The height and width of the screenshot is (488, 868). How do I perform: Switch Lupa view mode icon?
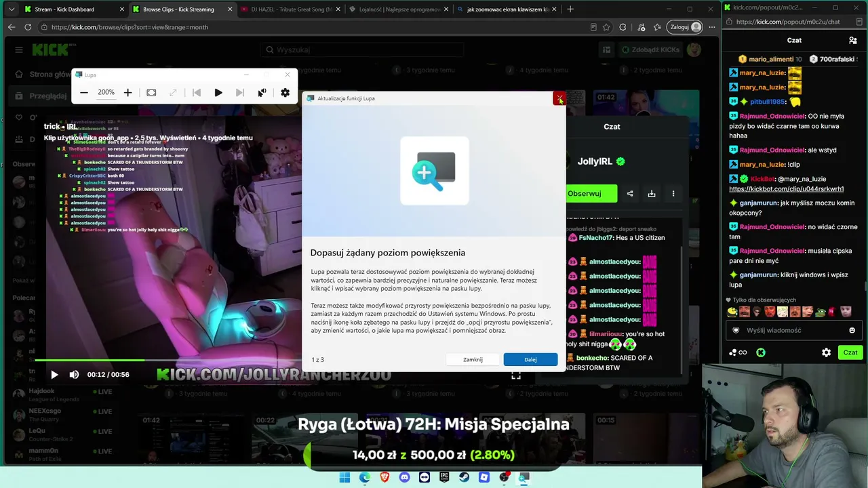pyautogui.click(x=151, y=93)
